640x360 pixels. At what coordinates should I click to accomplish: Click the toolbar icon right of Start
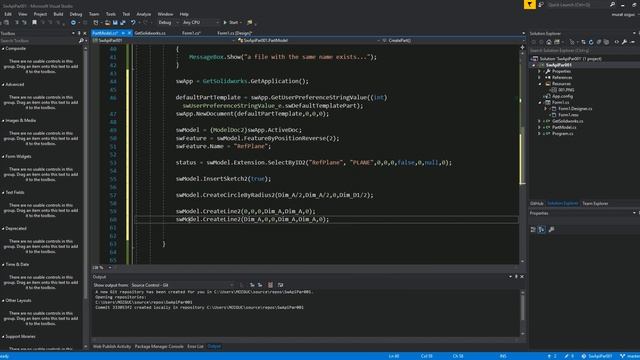(x=249, y=22)
